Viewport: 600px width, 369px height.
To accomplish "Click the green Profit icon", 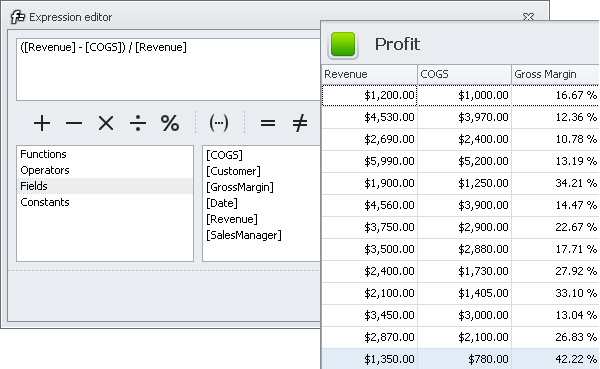I will click(343, 44).
